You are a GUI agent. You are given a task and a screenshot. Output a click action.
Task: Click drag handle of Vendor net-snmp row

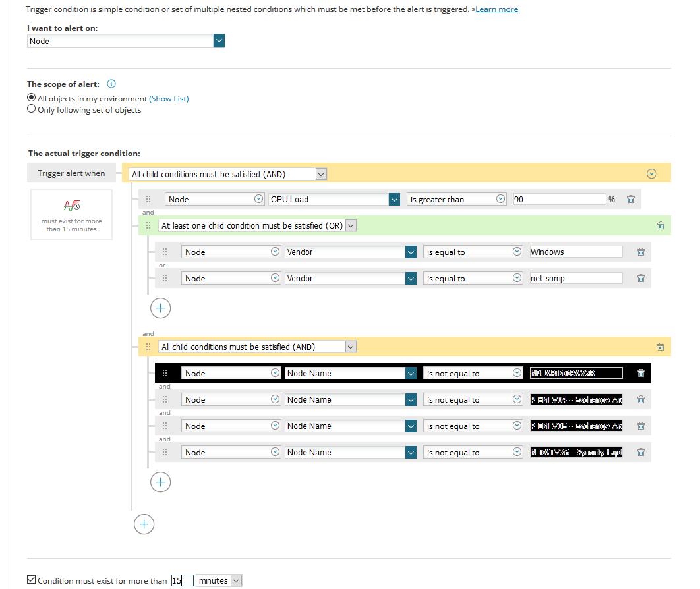(x=165, y=278)
